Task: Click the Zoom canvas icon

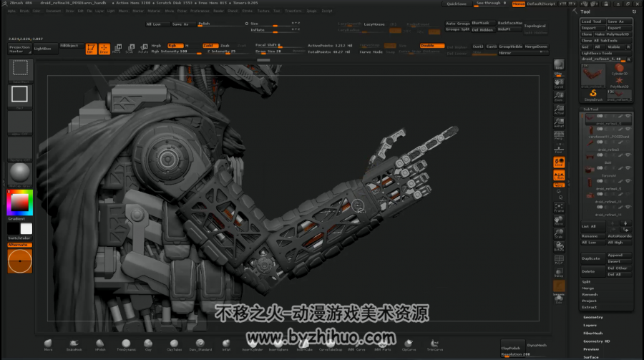Action: click(559, 97)
